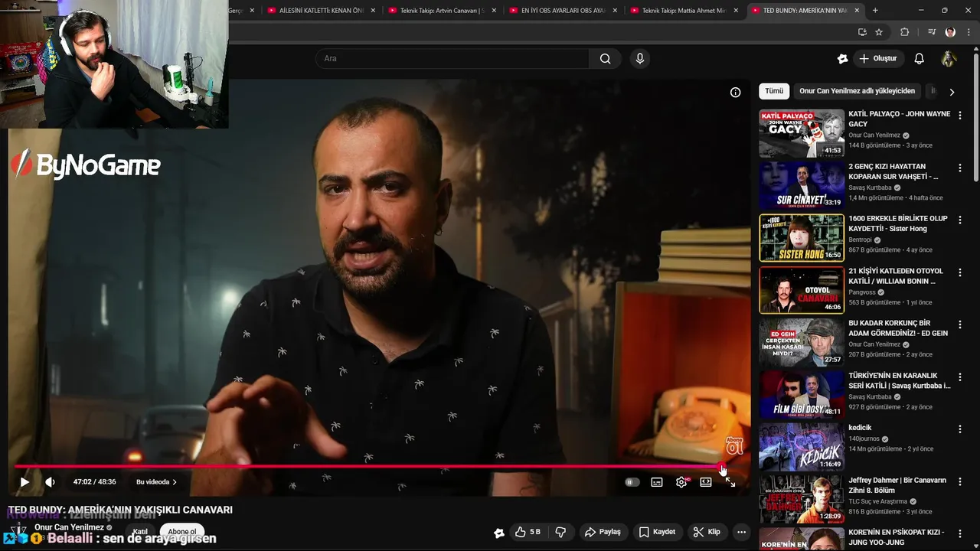This screenshot has height=551, width=980.
Task: Click the YouTube search magnifier button
Action: tap(605, 58)
